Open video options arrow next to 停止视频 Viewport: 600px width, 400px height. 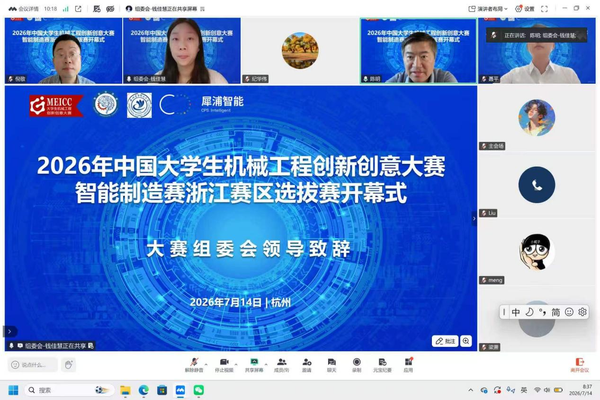(x=236, y=363)
